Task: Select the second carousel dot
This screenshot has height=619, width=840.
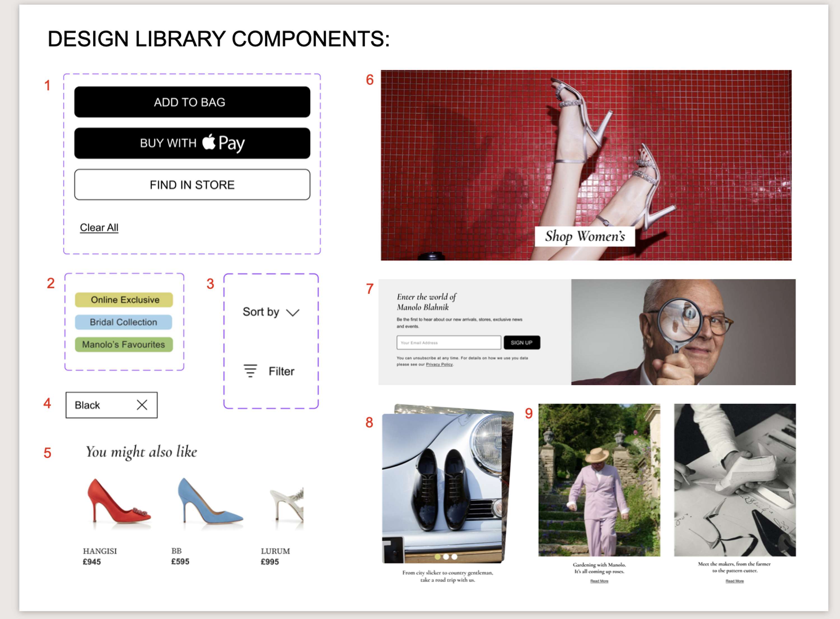Action: pos(446,557)
